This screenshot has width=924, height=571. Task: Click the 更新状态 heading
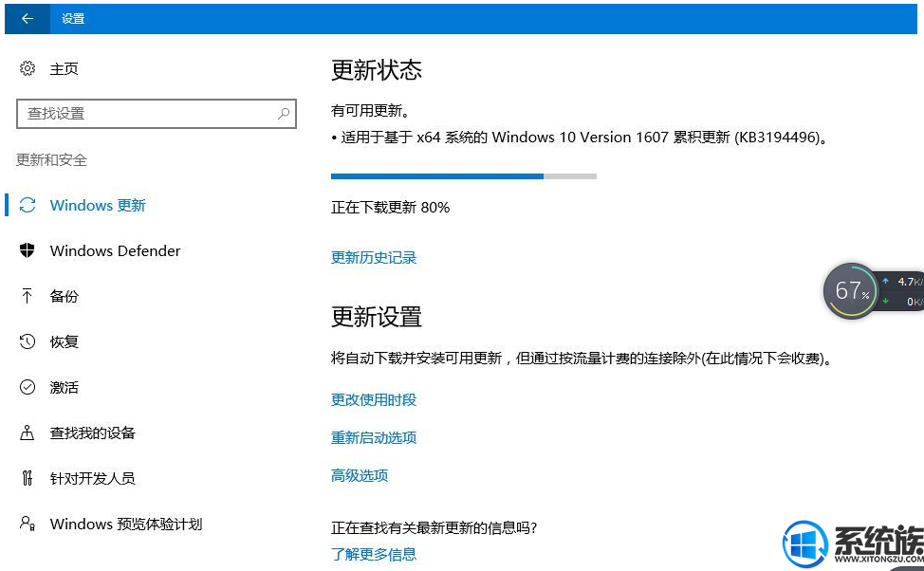pyautogui.click(x=377, y=70)
